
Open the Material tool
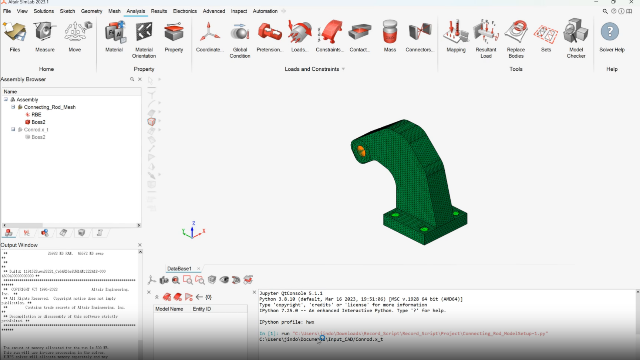[x=114, y=37]
